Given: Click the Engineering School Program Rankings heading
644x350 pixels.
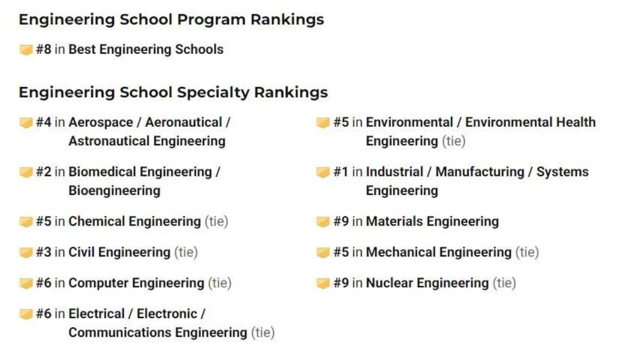Looking at the screenshot, I should [x=171, y=20].
